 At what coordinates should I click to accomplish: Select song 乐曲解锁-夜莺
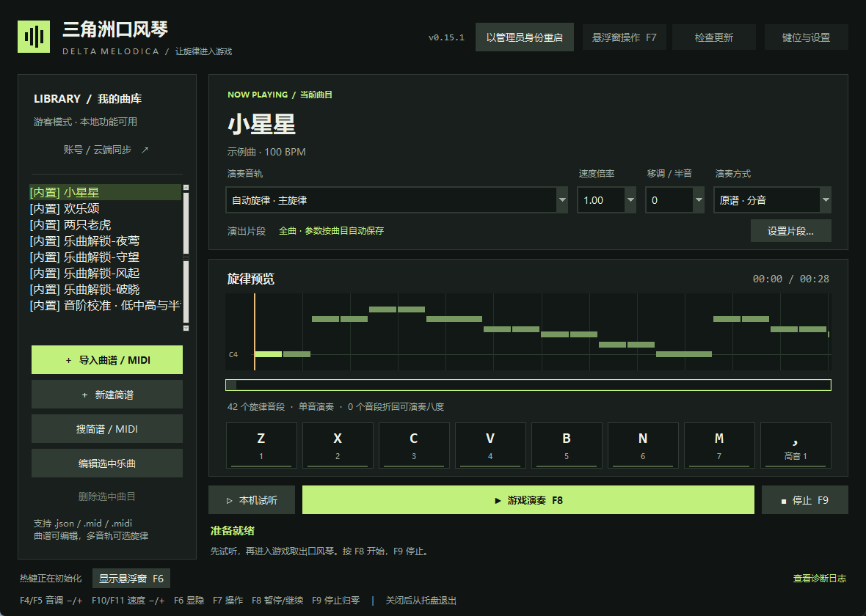pyautogui.click(x=105, y=241)
